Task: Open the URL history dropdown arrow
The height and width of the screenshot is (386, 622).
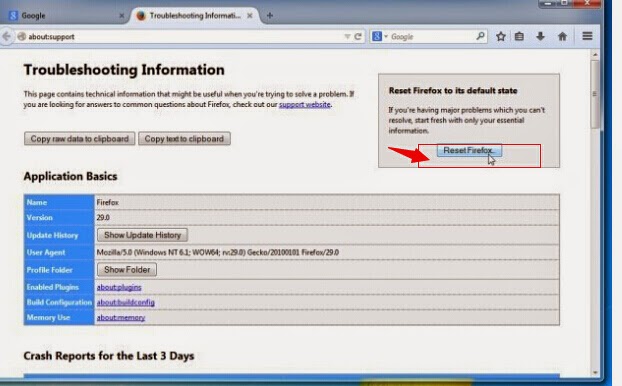Action: [347, 36]
